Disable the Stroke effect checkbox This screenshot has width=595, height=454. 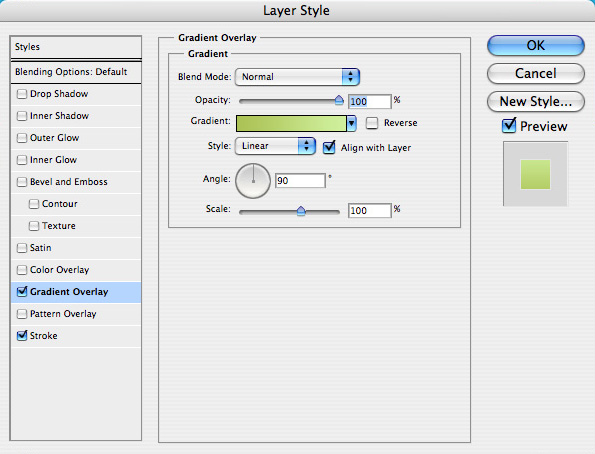click(x=22, y=336)
